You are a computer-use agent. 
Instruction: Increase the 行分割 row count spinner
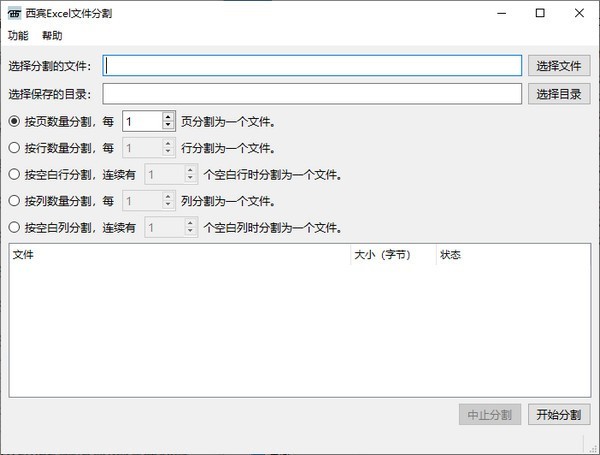[168, 143]
